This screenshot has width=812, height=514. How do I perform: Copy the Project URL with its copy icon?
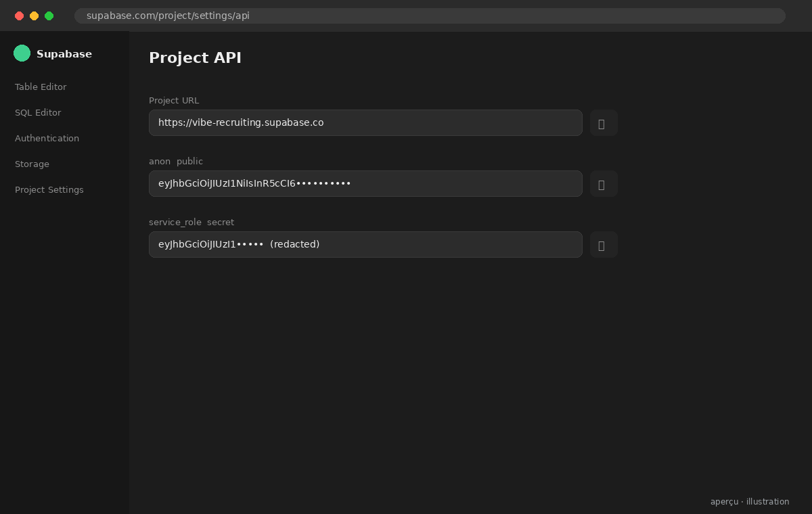click(604, 123)
